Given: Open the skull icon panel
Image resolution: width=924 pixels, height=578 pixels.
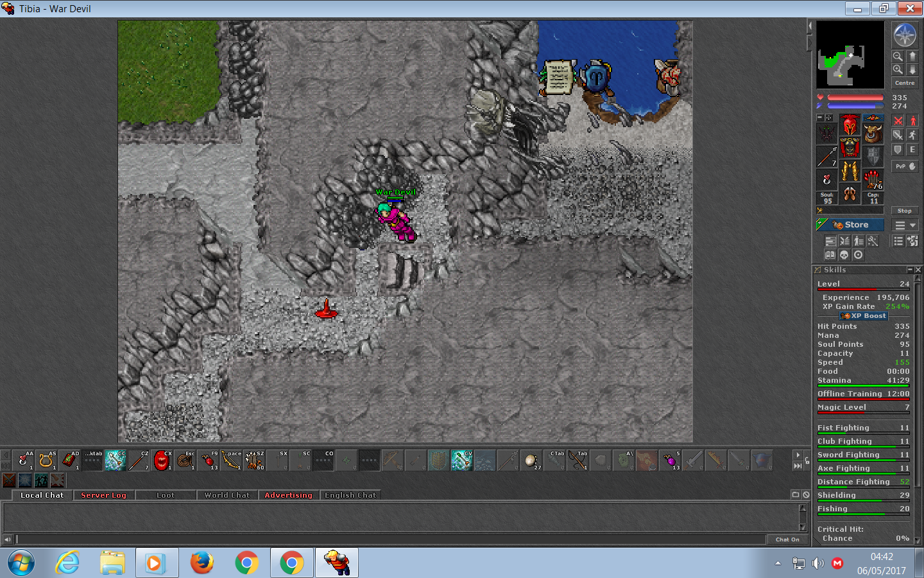Looking at the screenshot, I should click(844, 255).
